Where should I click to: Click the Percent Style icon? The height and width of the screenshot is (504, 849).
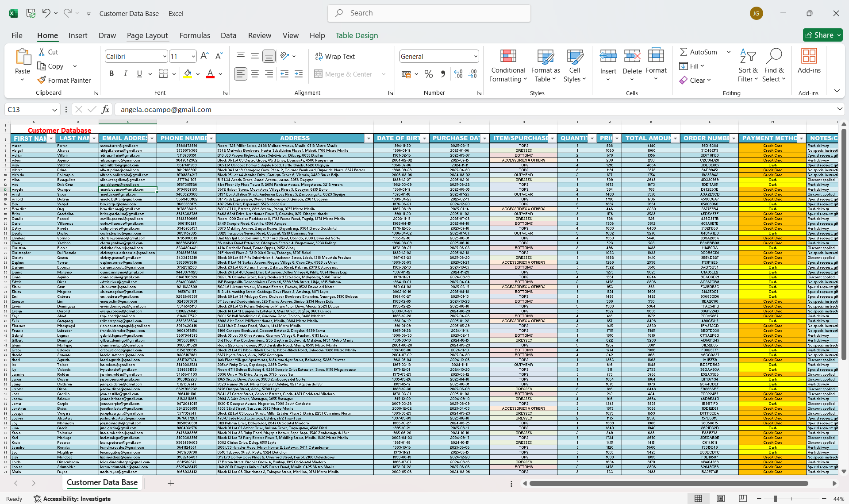point(428,74)
